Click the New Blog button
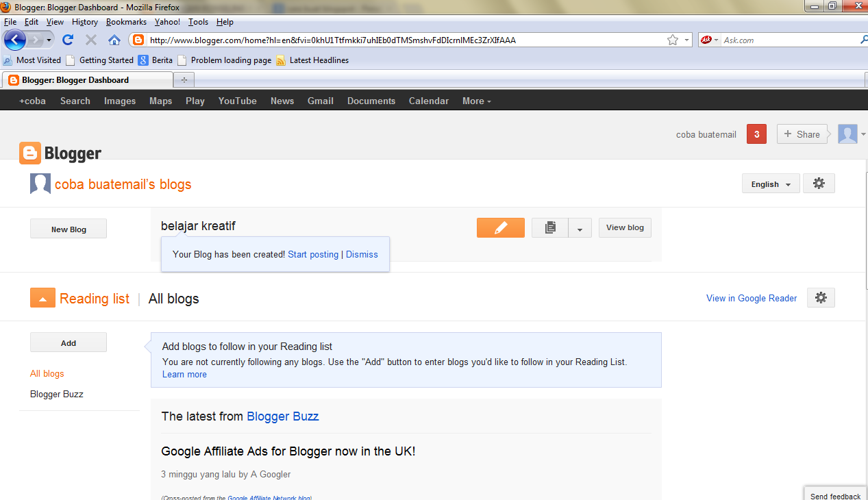Screen dimensions: 868x500 click(69, 229)
